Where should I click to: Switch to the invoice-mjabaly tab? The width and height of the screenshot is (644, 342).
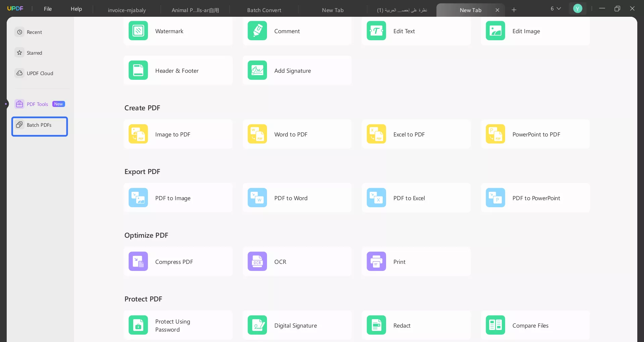pos(127,10)
